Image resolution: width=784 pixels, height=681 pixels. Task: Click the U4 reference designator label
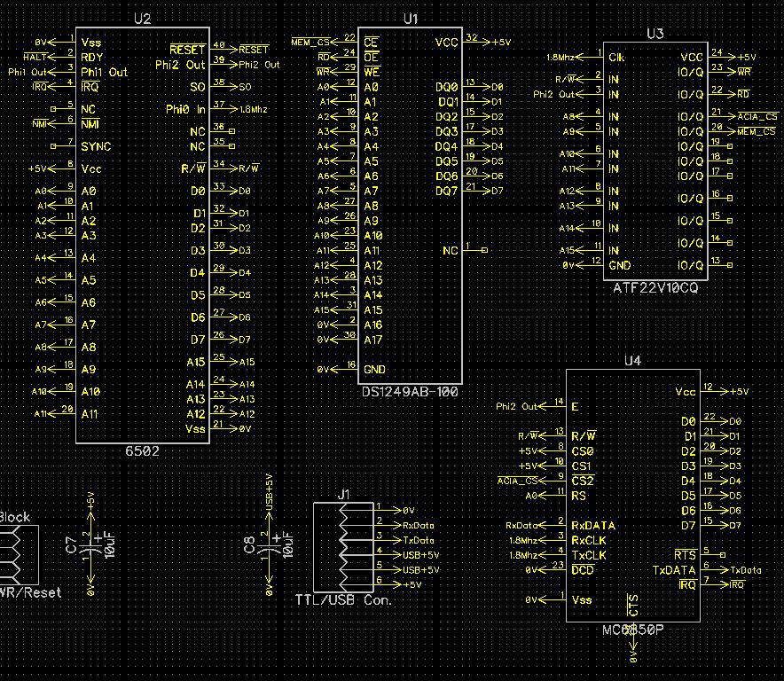632,361
